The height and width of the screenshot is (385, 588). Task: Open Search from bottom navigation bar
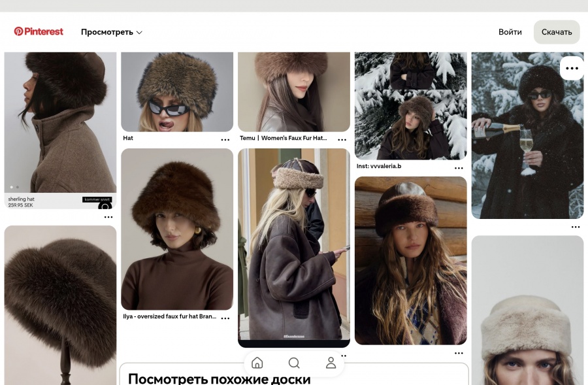(294, 363)
